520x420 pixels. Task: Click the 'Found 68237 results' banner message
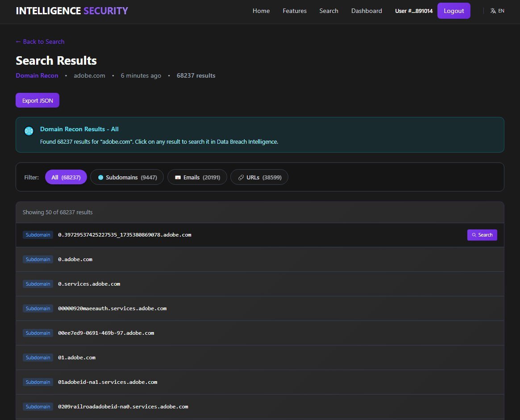pos(159,142)
